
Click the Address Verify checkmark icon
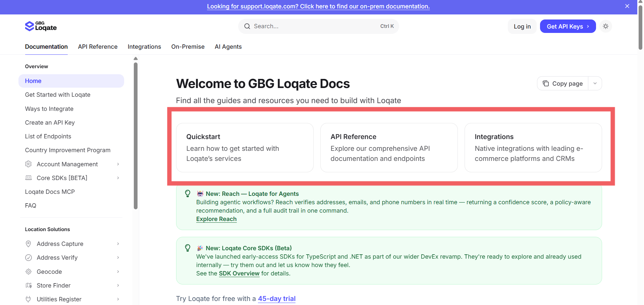click(x=29, y=258)
